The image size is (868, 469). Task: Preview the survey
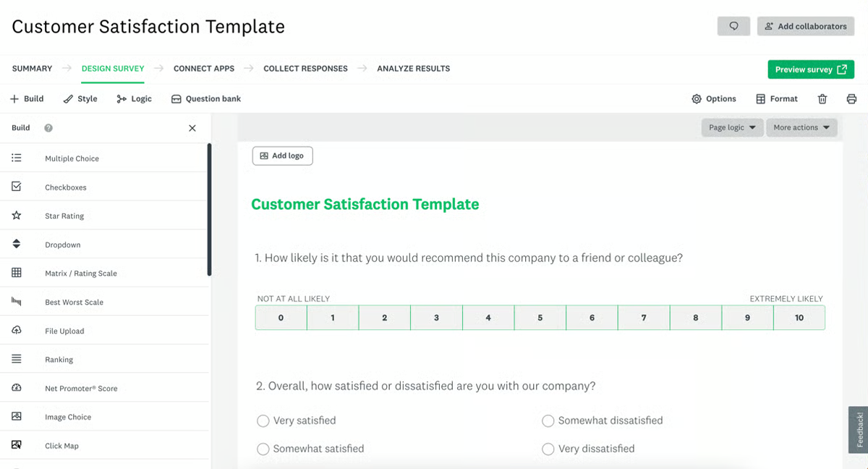point(811,69)
